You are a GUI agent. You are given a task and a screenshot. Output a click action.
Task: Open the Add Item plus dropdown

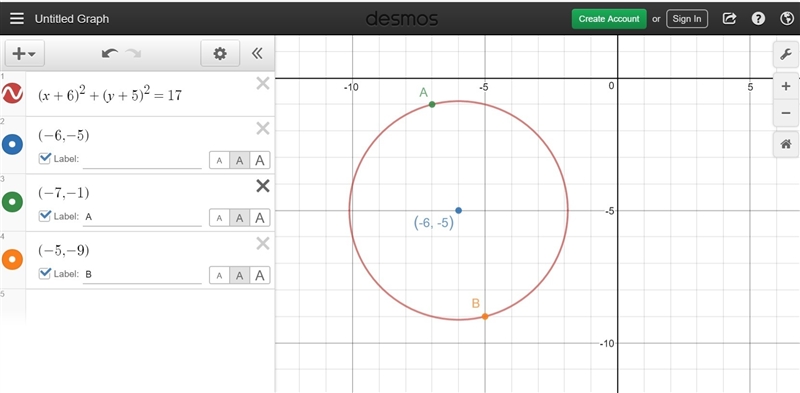click(24, 53)
